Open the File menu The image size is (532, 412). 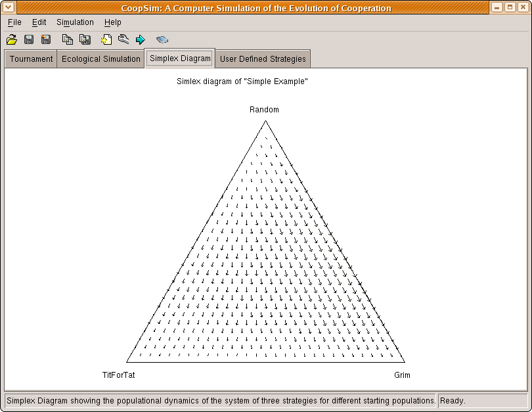[x=14, y=22]
